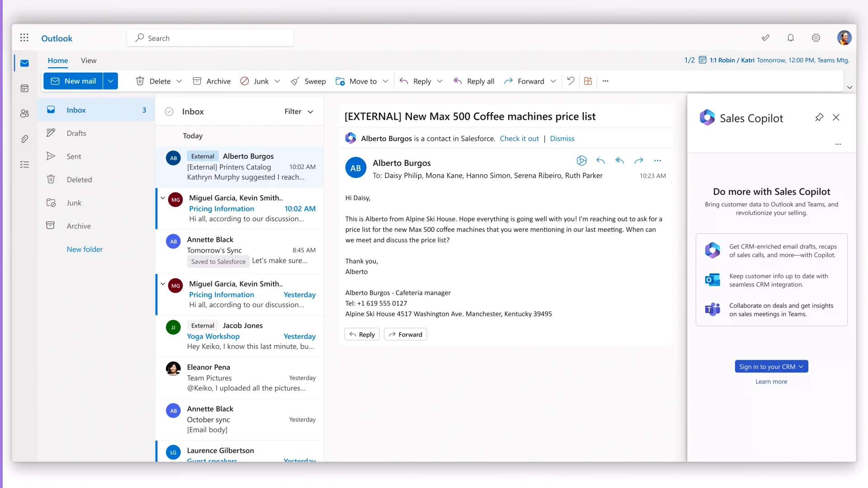868x488 pixels.
Task: Click the Sales Copilot icon in message header
Action: 581,160
